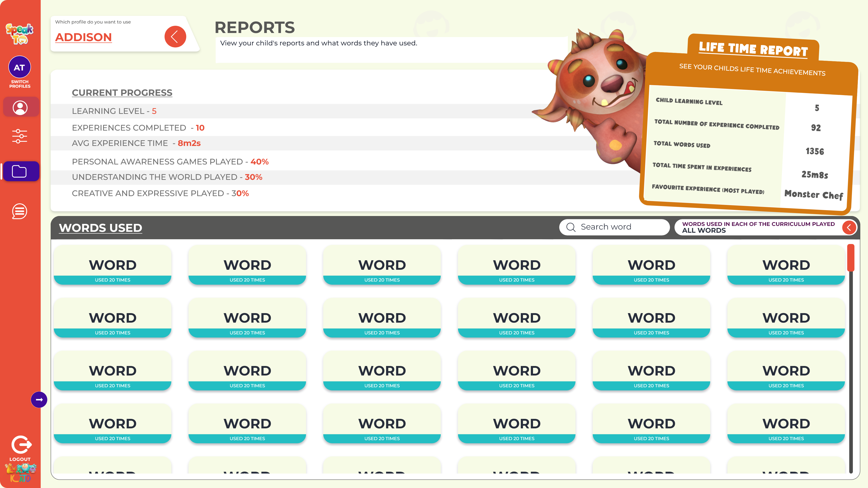The image size is (868, 488).
Task: Click the search magnifier icon
Action: click(x=571, y=227)
